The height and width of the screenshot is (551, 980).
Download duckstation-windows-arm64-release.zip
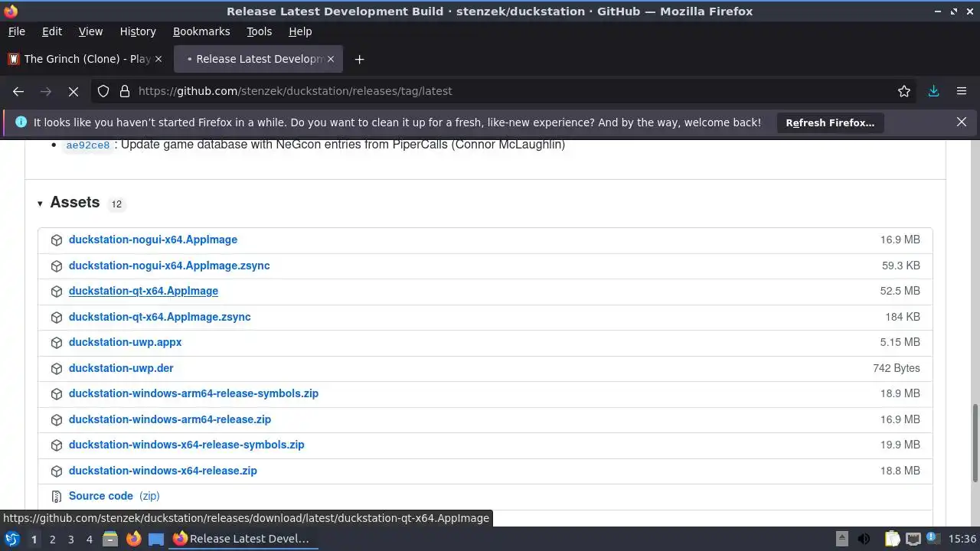170,419
